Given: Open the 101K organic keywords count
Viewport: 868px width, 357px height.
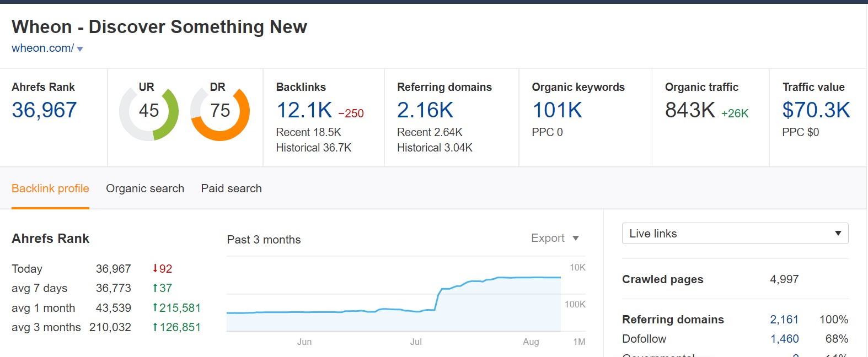Looking at the screenshot, I should [x=557, y=110].
